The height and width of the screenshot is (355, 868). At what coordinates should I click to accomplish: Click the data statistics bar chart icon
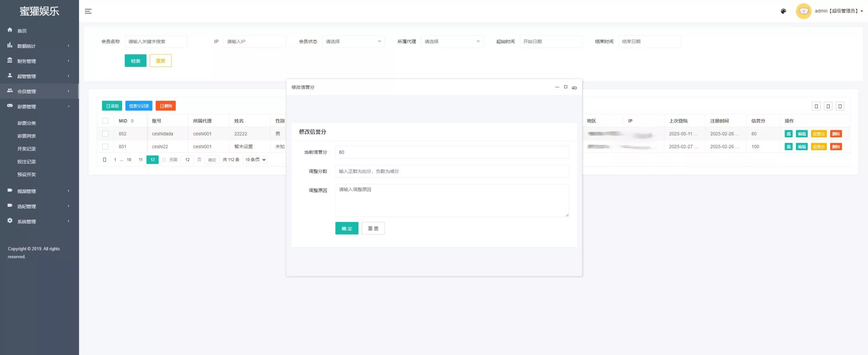click(x=10, y=45)
